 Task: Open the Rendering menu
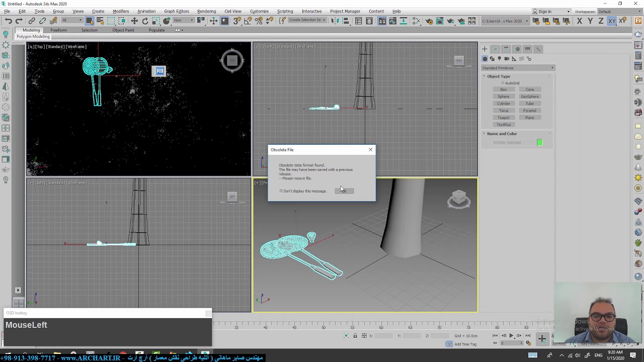click(206, 11)
